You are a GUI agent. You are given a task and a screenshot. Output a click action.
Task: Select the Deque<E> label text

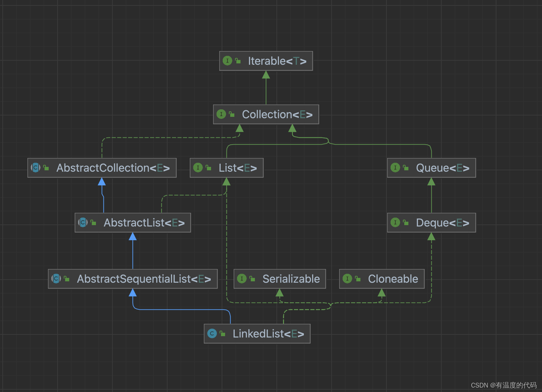pos(443,223)
